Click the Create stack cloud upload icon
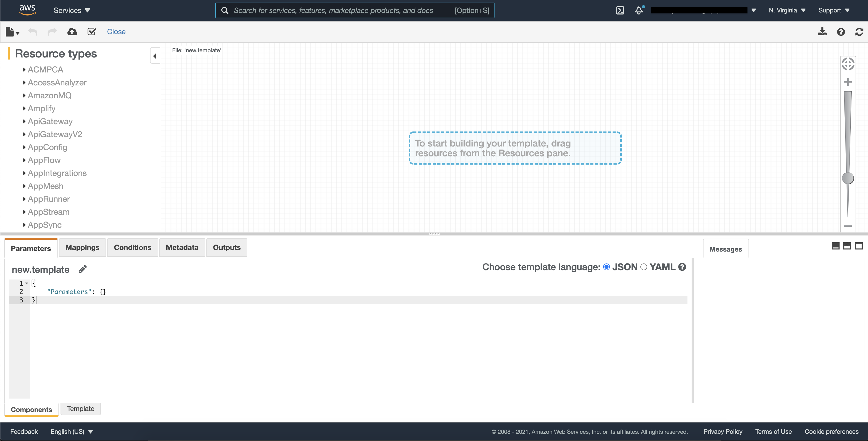 (x=72, y=32)
